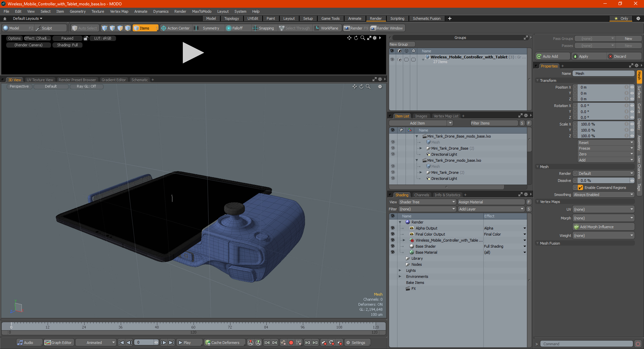
Task: Toggle the preview lock icon
Action: [86, 38]
